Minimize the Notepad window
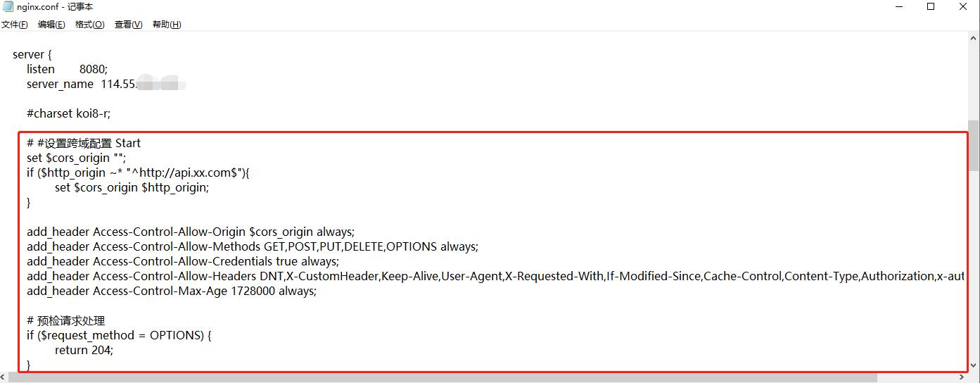This screenshot has height=383, width=980. click(898, 7)
